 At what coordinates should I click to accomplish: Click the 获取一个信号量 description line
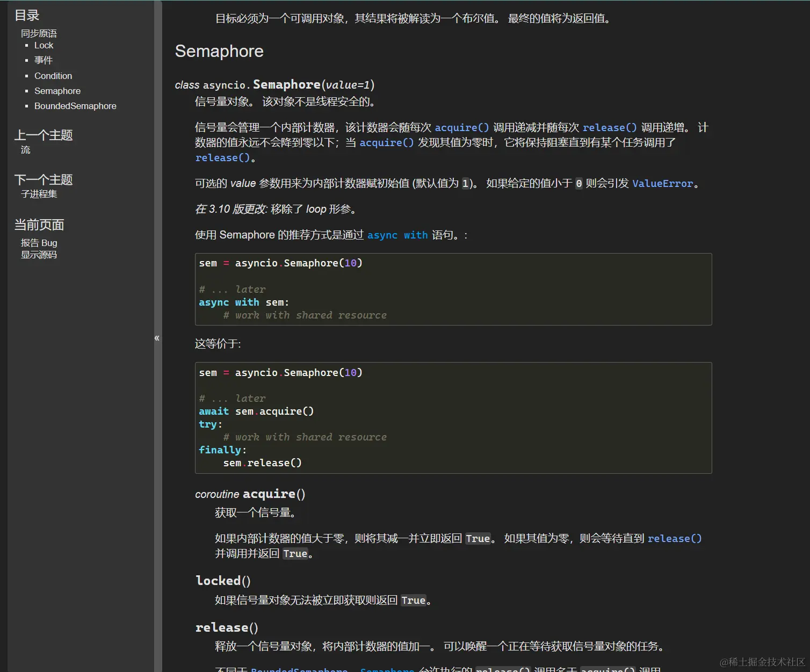pyautogui.click(x=257, y=513)
